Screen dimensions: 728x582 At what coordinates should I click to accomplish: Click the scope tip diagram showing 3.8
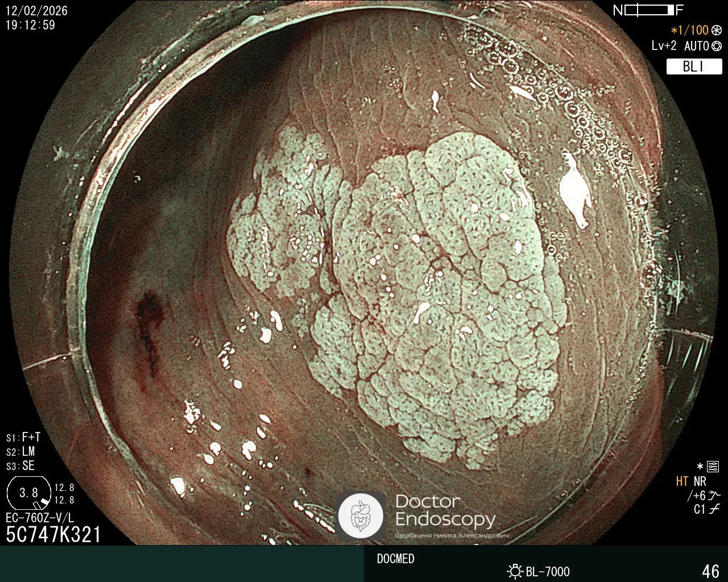(29, 493)
